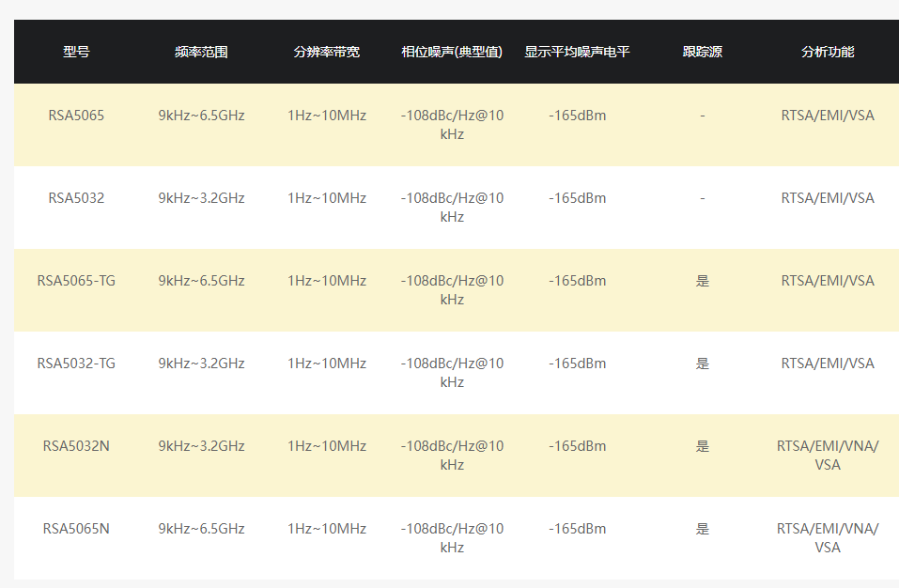Click -165dBm in the RSA5032N row

(x=578, y=445)
